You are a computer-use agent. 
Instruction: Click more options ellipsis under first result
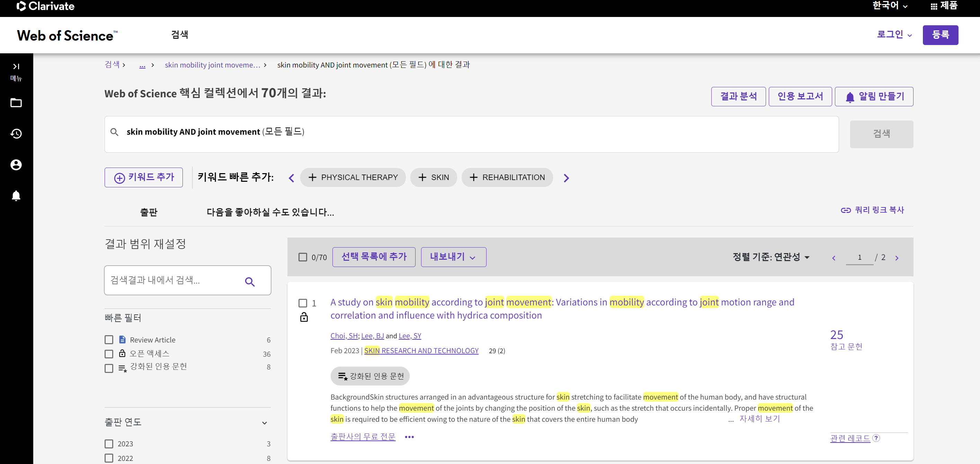pyautogui.click(x=409, y=437)
